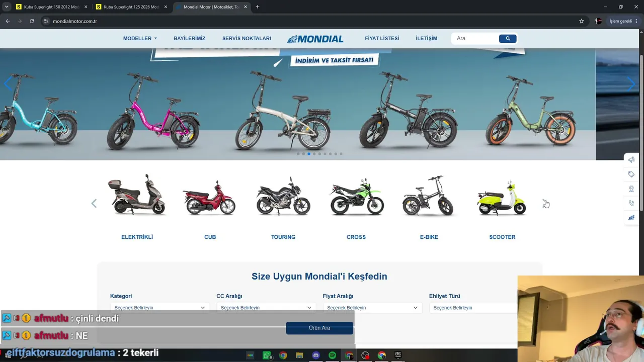The width and height of the screenshot is (644, 362).
Task: Click the blue Mondial emblem icon in the side panel
Action: [x=631, y=218]
